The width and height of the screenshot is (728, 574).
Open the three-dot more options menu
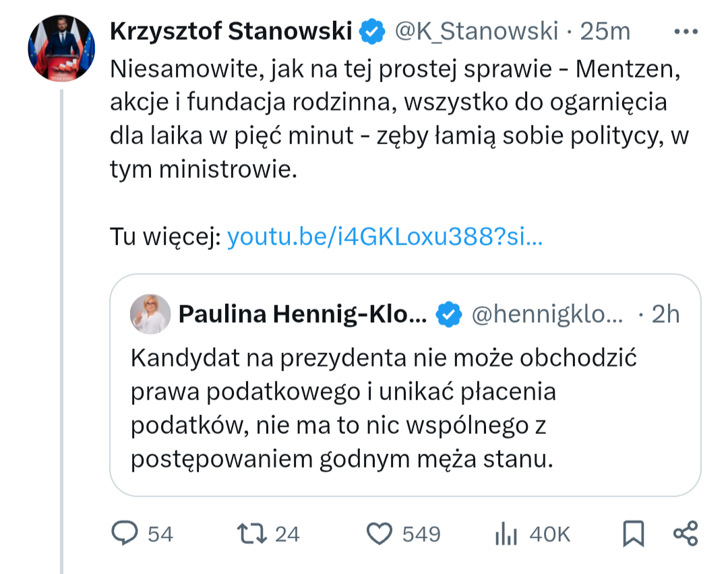[x=686, y=31]
